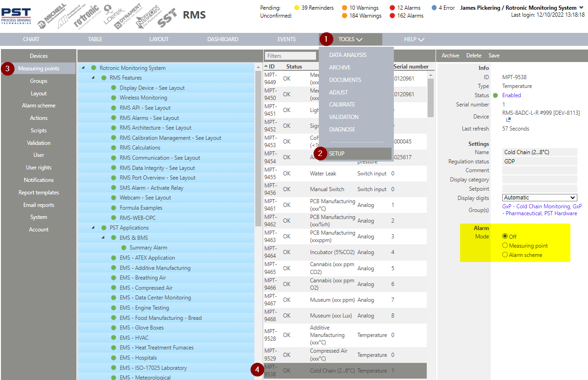588x380 pixels.
Task: Choose DOCUMENTS from the Tools menu
Action: [x=345, y=80]
